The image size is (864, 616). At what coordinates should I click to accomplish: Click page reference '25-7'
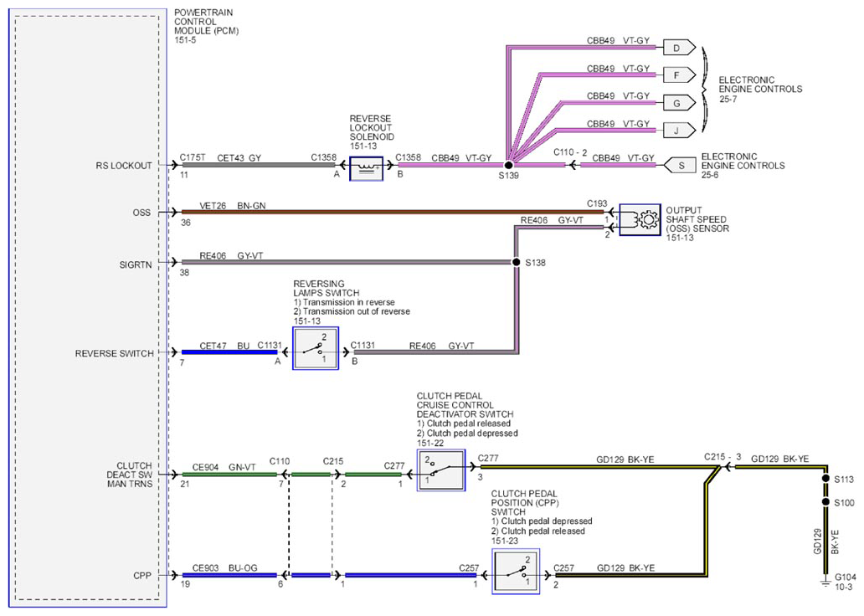pos(728,99)
